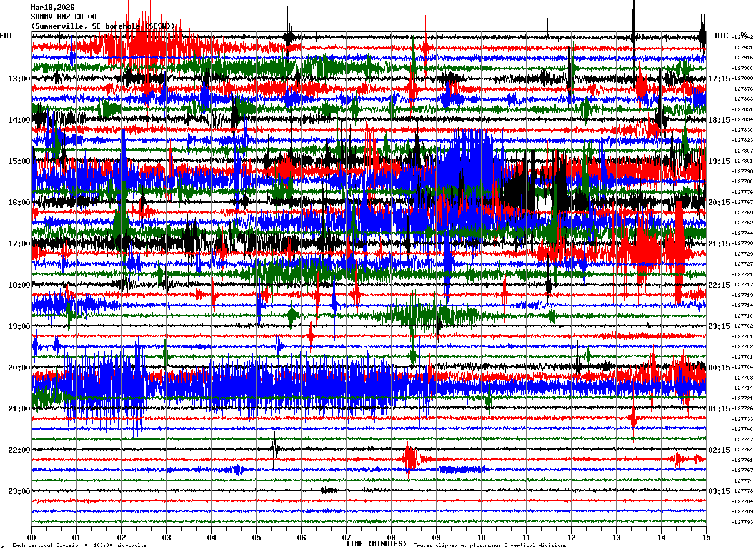Viewport: 756px width, 554px height.
Task: Click the DC offset value -127778
Action: click(x=743, y=491)
